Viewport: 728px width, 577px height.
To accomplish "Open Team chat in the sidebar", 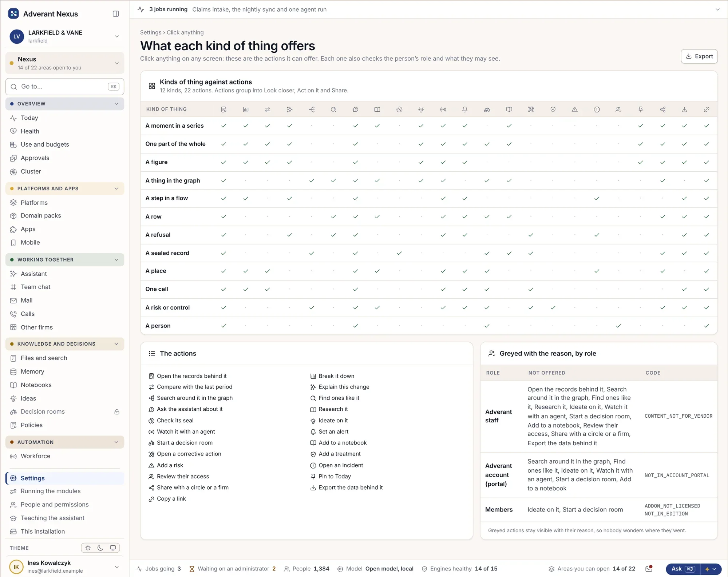I will 65,287.
